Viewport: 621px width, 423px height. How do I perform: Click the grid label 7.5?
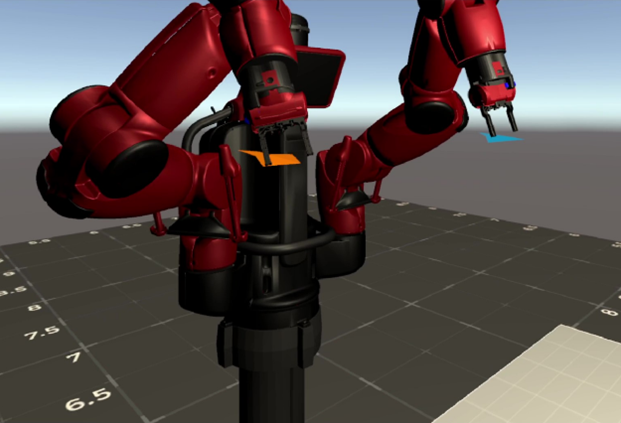click(x=42, y=334)
